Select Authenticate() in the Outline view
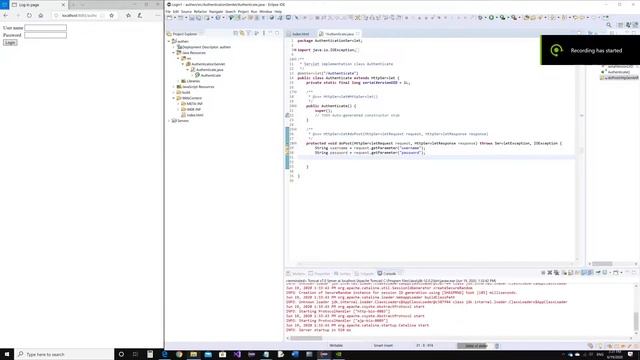 [x=618, y=72]
